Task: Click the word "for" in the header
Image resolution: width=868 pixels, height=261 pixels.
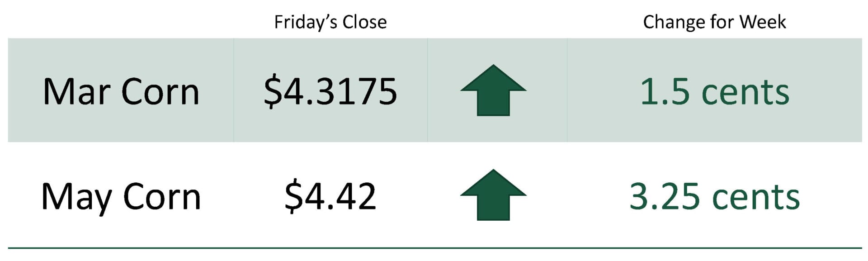Action: 721,22
